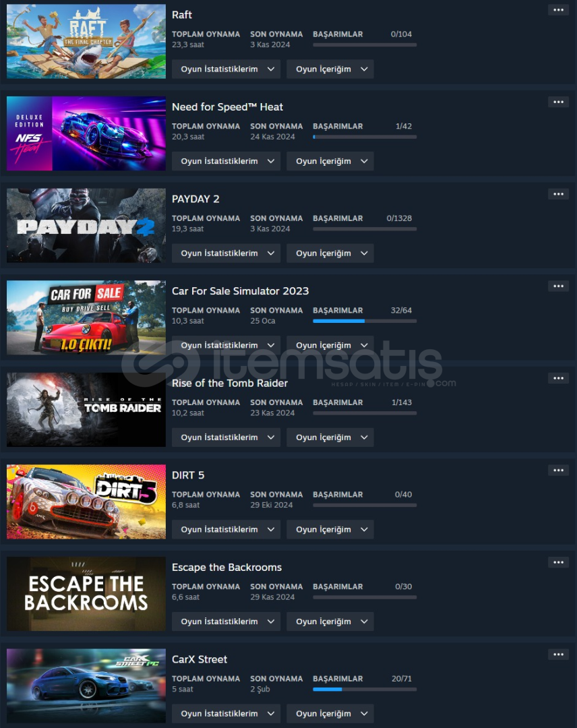Click the Raft game cover thumbnail
Image resolution: width=577 pixels, height=728 pixels.
tap(86, 41)
